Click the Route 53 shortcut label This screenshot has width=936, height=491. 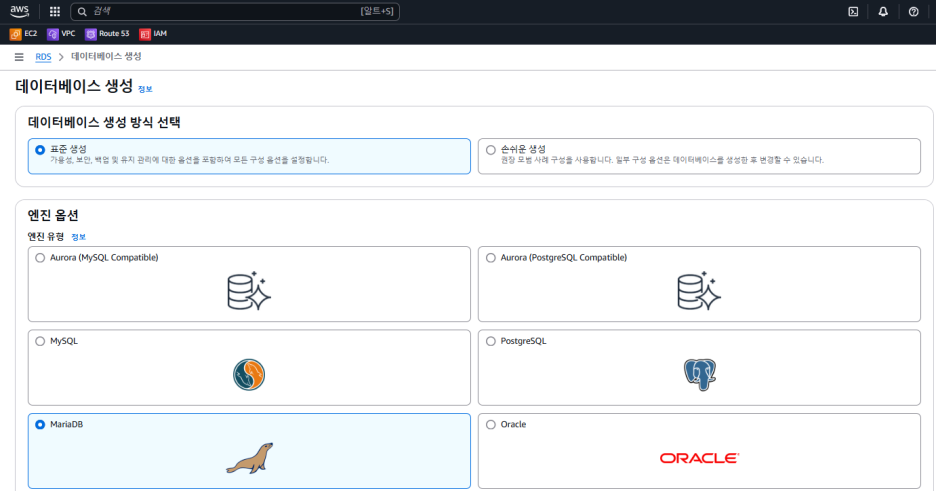(114, 33)
